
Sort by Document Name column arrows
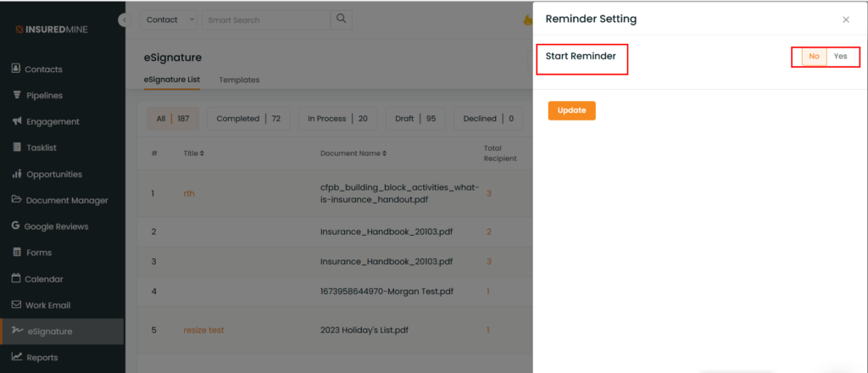tap(384, 153)
